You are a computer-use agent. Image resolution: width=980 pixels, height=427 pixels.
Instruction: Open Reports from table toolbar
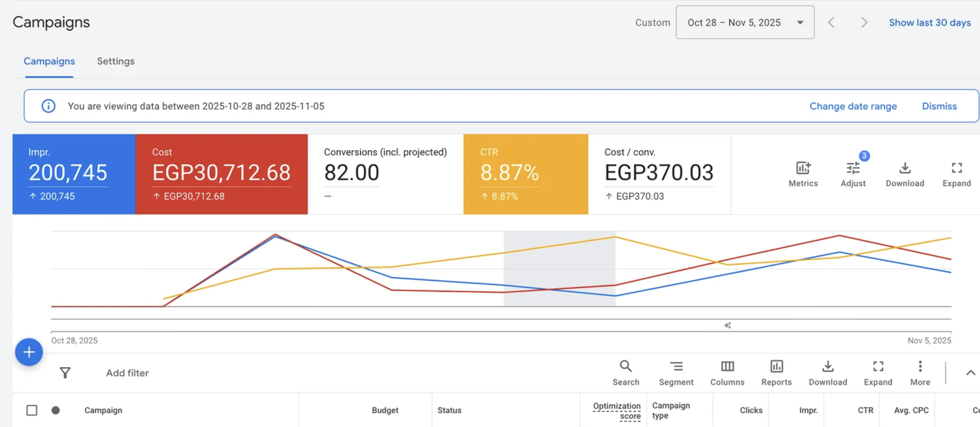pos(776,373)
